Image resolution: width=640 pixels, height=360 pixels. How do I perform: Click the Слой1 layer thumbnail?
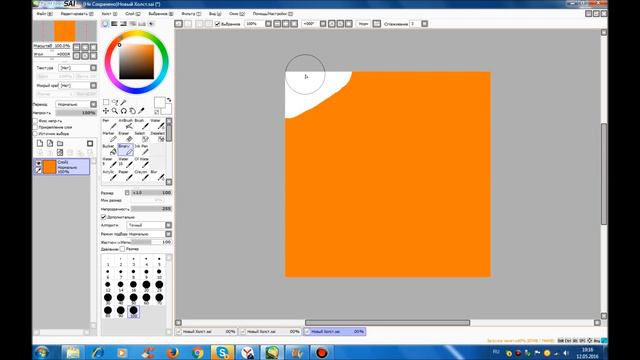pos(49,167)
